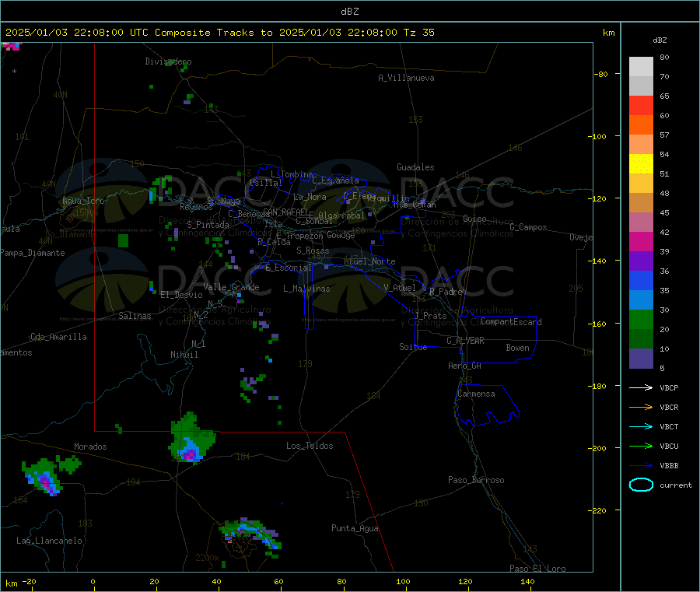This screenshot has width=700, height=592.
Task: Select the red 65 dBZ color swatch
Action: [641, 105]
